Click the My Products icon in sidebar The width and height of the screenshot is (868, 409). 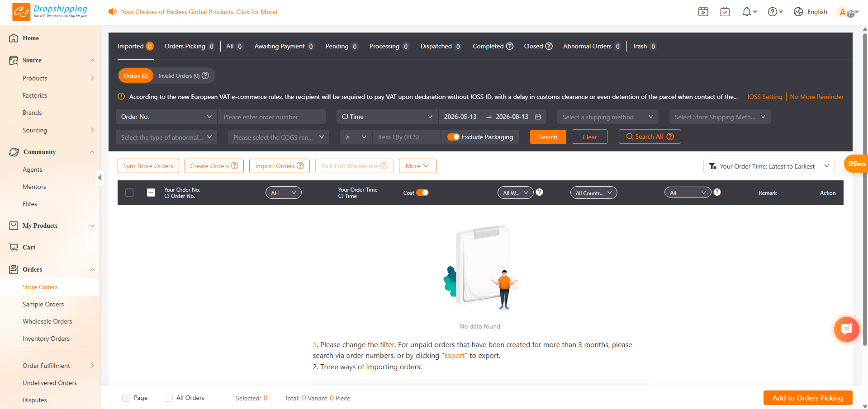14,226
